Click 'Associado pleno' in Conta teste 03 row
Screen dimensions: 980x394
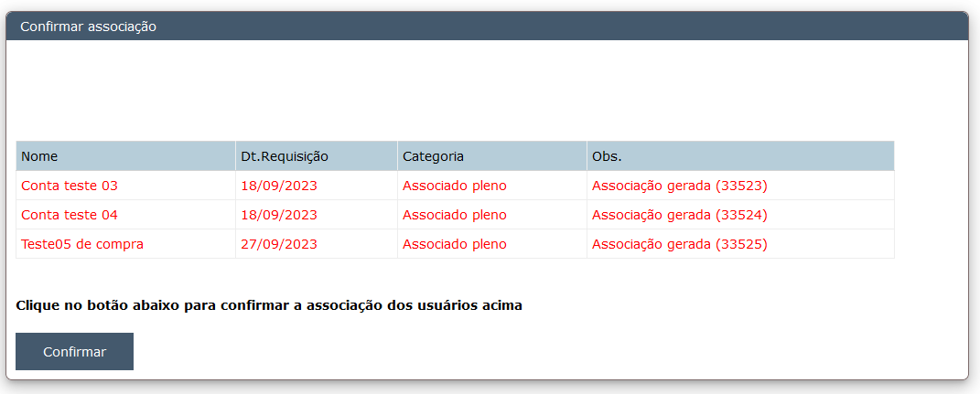tap(454, 186)
